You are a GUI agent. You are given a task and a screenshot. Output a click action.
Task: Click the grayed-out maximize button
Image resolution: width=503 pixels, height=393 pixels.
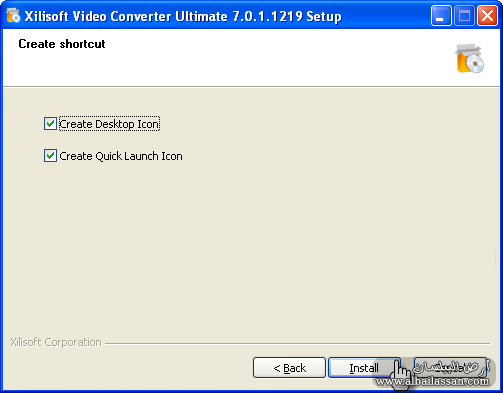[x=464, y=16]
